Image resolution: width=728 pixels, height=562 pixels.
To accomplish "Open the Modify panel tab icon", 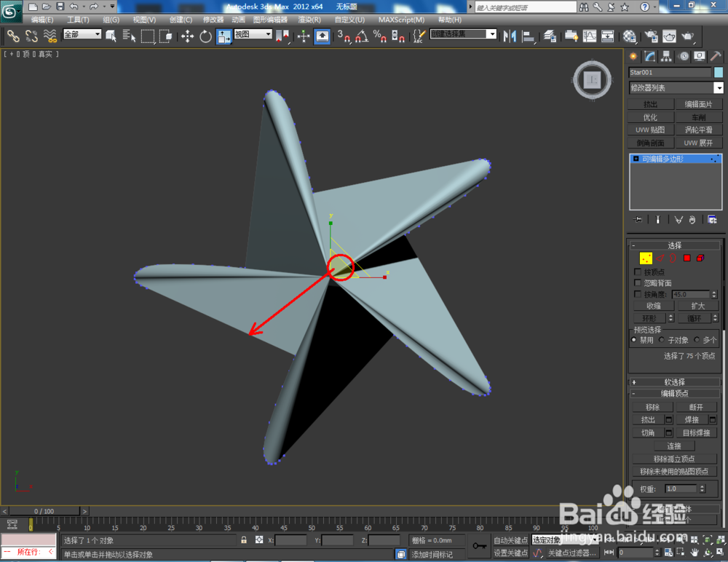I will click(649, 56).
